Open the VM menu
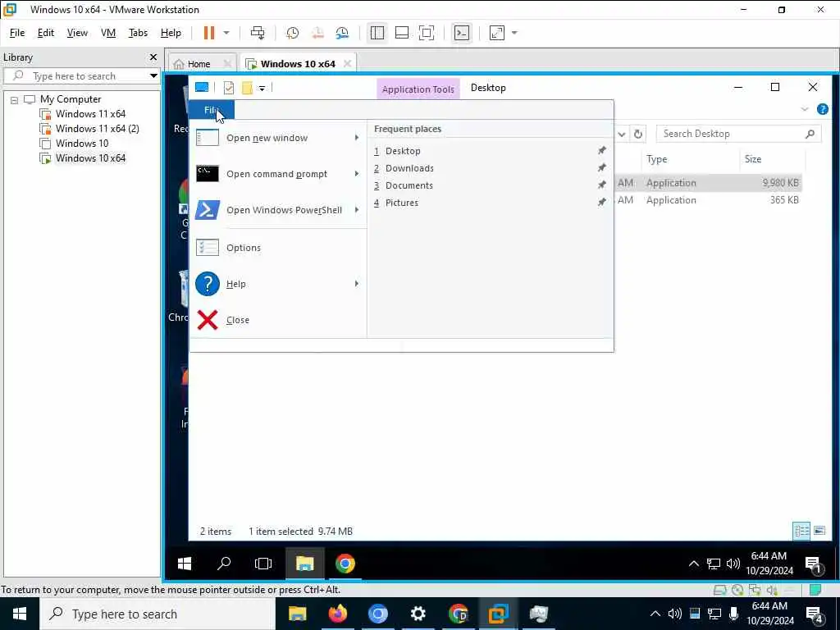Screen dimensions: 840x630 (x=108, y=33)
